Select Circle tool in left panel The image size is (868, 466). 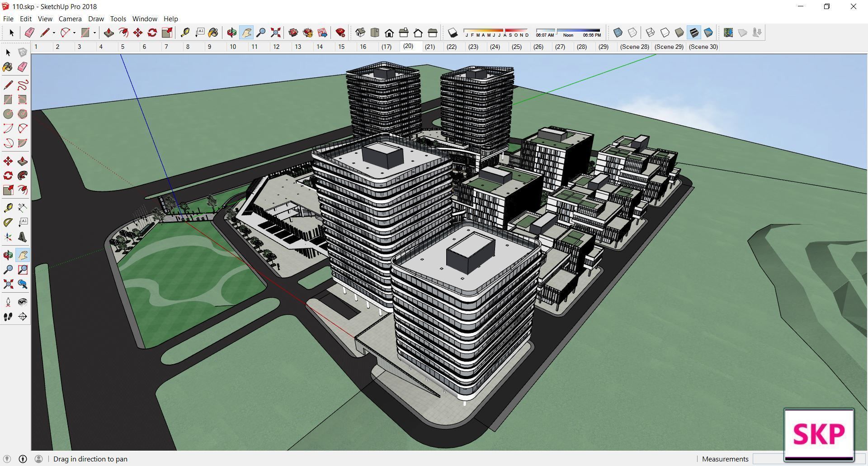coord(8,114)
